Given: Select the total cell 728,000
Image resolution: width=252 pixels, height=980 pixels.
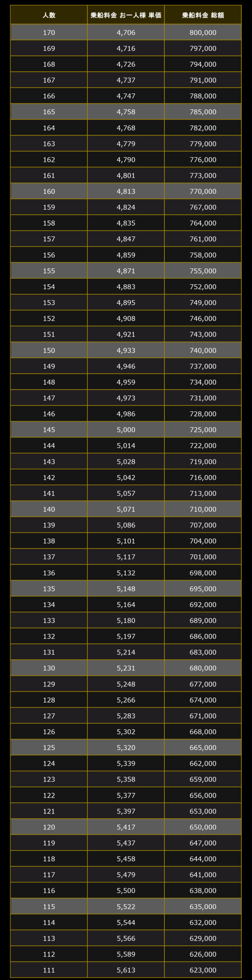Looking at the screenshot, I should pyautogui.click(x=203, y=414).
